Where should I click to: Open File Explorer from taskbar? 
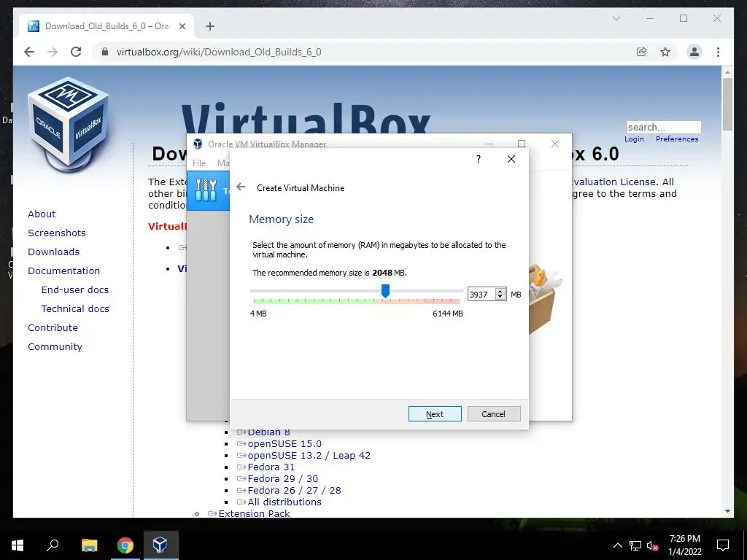(90, 545)
